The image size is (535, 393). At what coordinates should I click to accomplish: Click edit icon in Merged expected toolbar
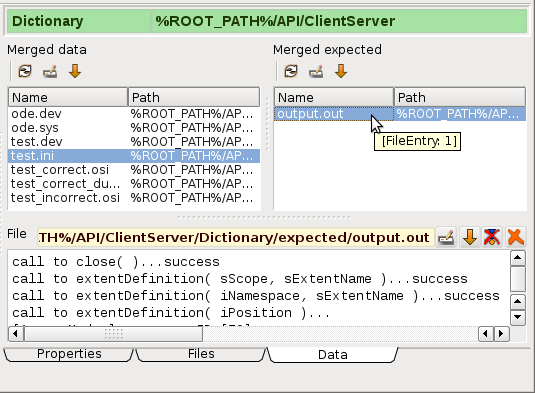[316, 72]
